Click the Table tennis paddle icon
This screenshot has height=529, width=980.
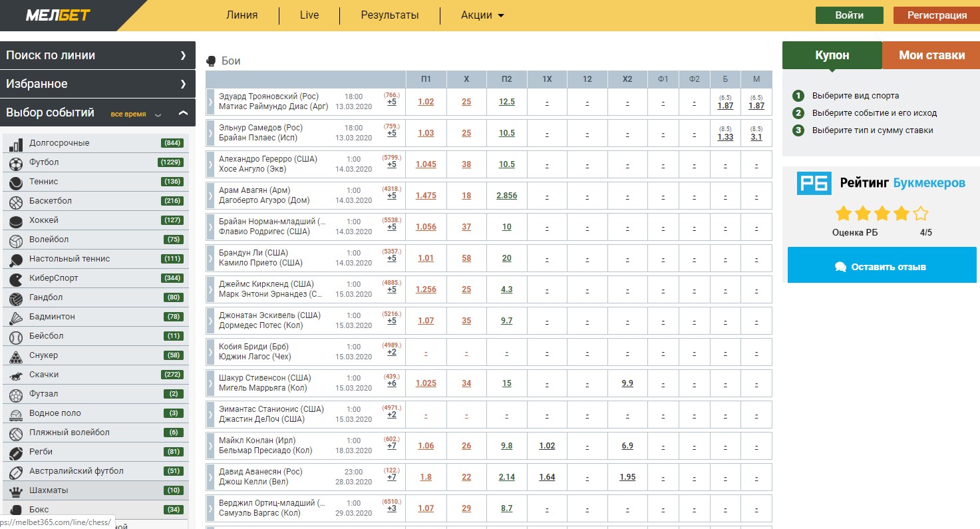16,259
